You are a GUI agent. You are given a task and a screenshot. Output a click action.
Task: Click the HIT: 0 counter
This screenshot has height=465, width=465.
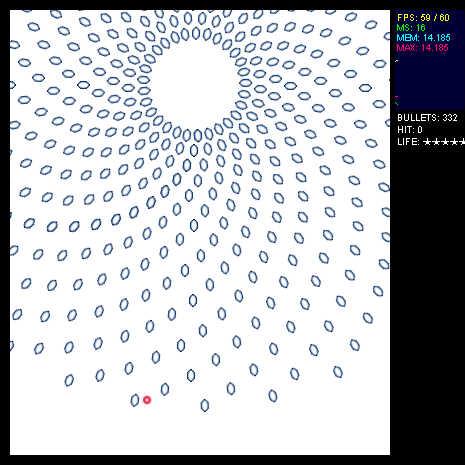(x=410, y=130)
